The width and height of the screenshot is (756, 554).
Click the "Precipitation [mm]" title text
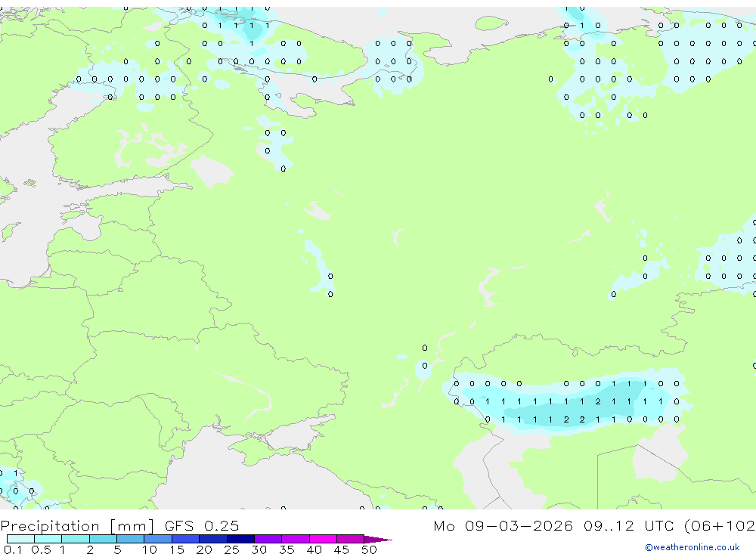pos(77,526)
